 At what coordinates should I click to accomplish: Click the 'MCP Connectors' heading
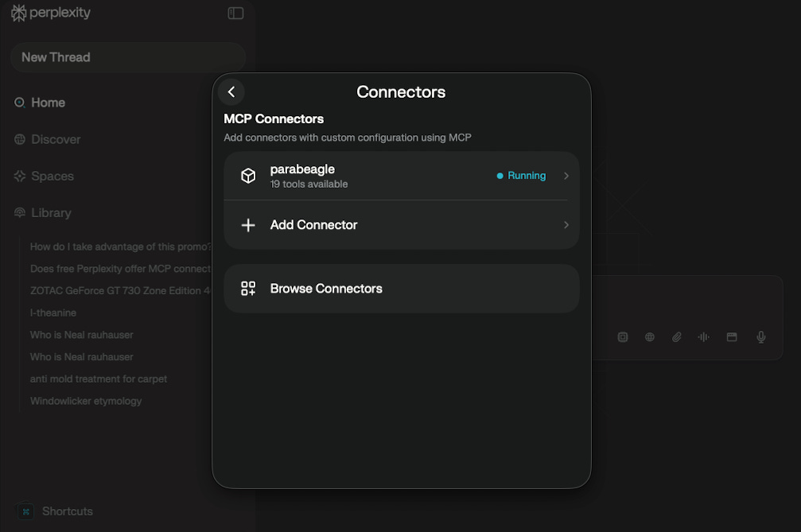click(274, 119)
